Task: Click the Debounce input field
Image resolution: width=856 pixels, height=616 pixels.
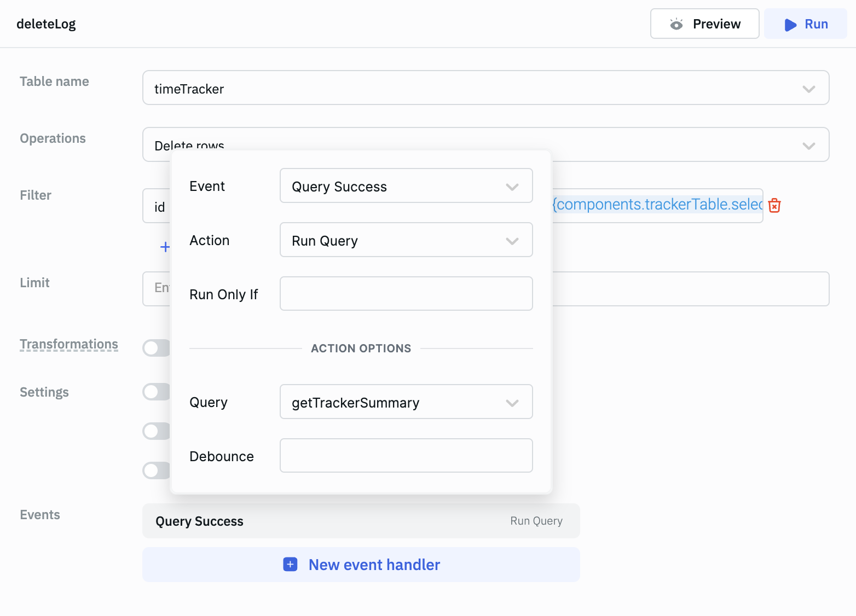Action: click(406, 456)
